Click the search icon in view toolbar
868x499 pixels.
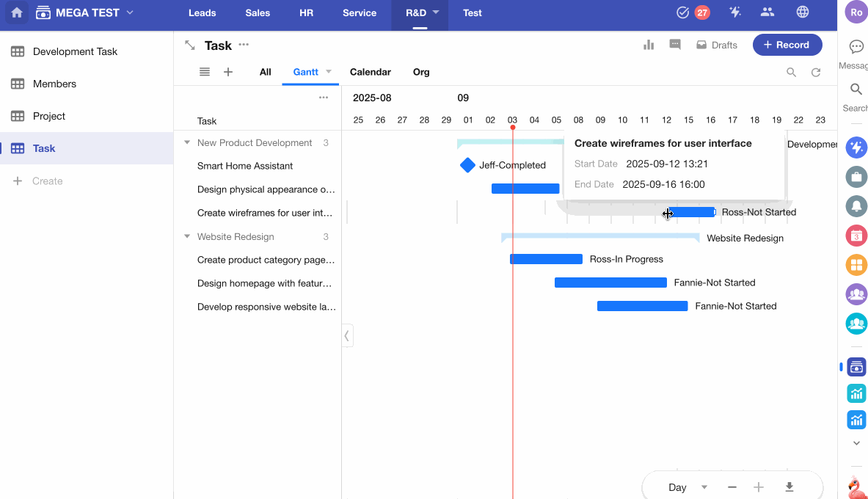click(x=791, y=72)
